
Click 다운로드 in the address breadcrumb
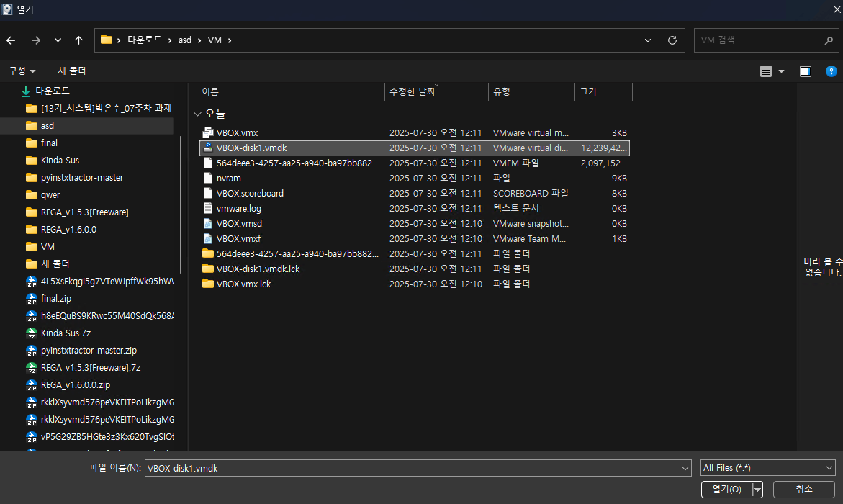144,40
